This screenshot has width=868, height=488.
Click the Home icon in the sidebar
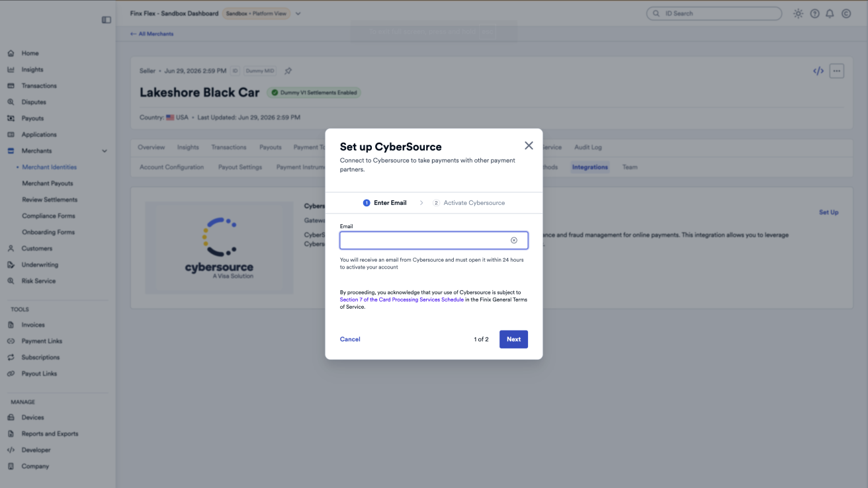point(11,54)
